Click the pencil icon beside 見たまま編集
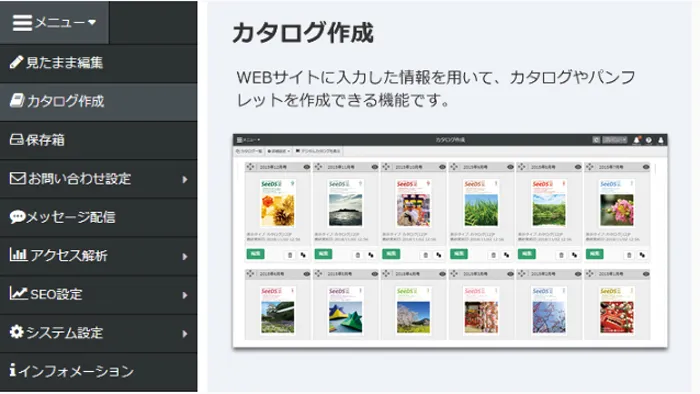 17,62
